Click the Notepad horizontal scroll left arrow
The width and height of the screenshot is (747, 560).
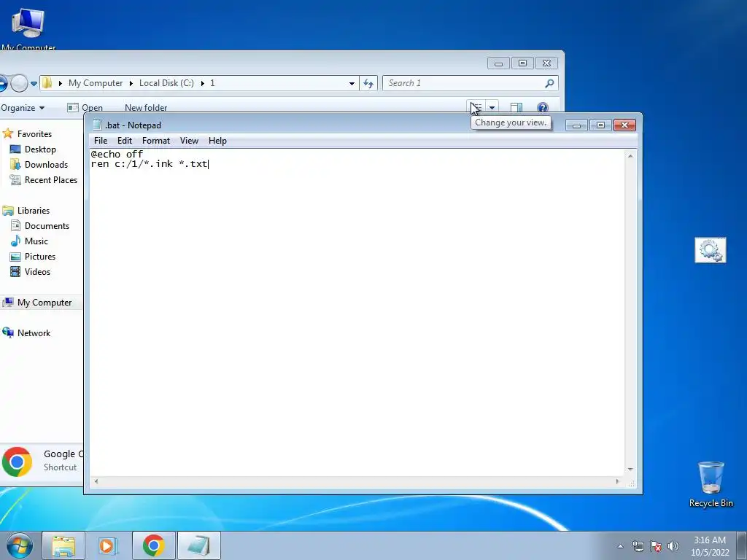96,481
